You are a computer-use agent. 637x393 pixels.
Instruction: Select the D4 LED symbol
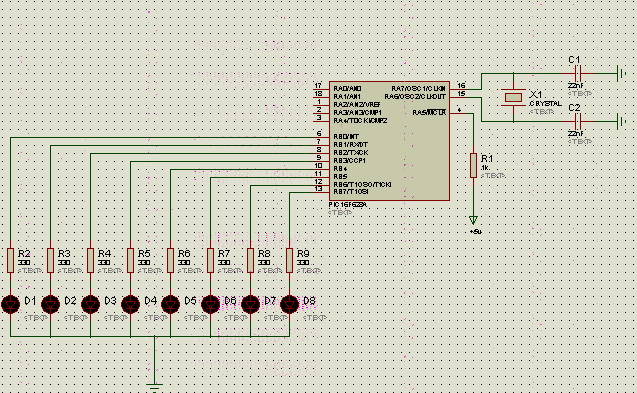(x=130, y=304)
